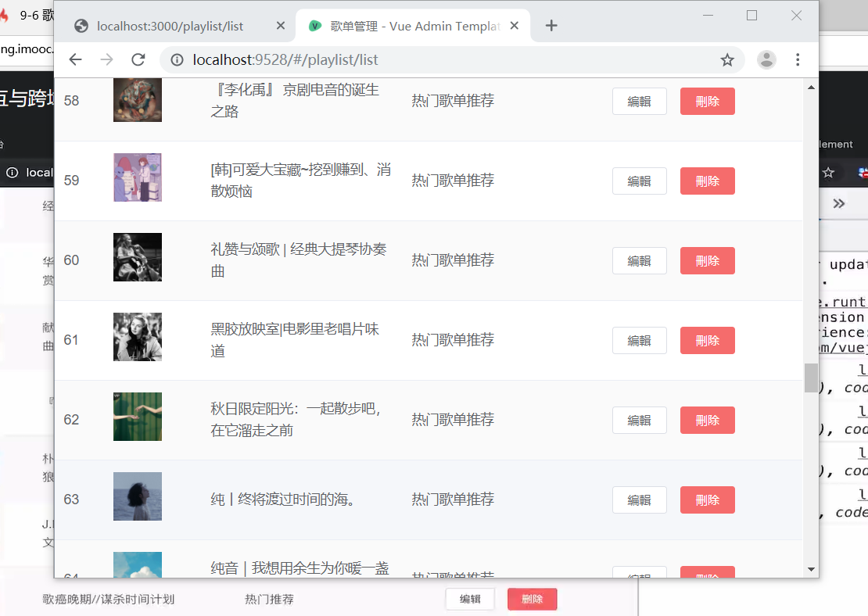This screenshot has width=868, height=616.
Task: Click 热门歌单推荐 in row 61
Action: tap(453, 340)
